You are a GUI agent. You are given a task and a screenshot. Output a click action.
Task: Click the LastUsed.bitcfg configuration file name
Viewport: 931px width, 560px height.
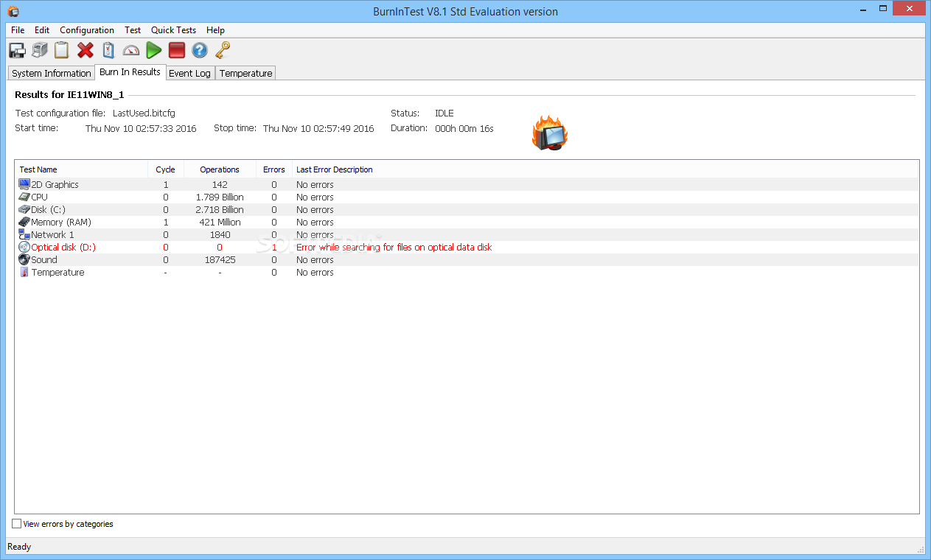pos(144,113)
